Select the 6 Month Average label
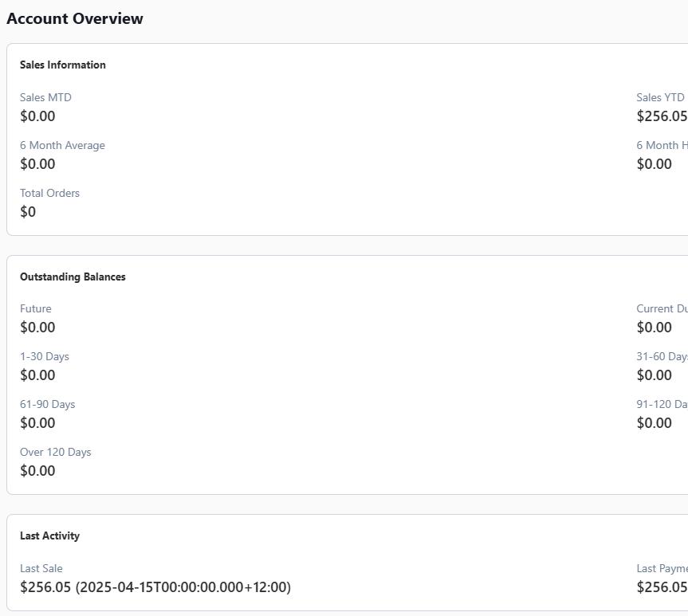 [62, 145]
